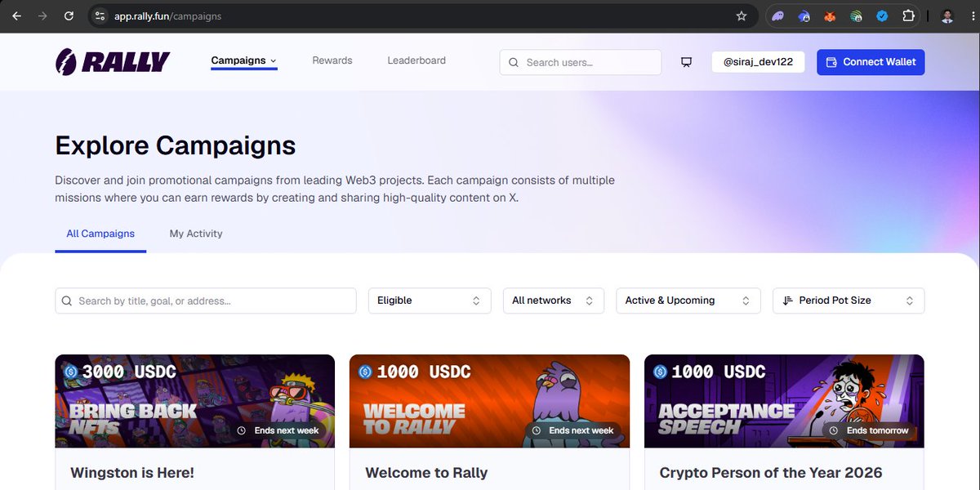Screen dimensions: 980x490
Task: Click the monitor icon beside search users
Action: click(687, 62)
